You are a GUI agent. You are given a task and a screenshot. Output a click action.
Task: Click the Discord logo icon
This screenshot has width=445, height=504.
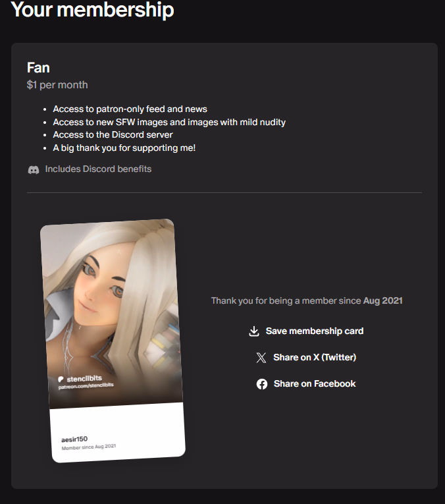pos(34,169)
